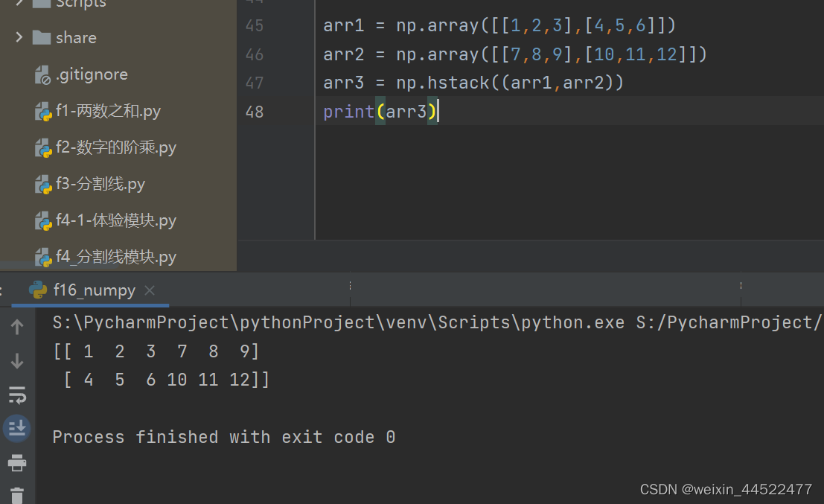Click the .gitignore file icon
Viewport: 824px width, 504px height.
click(x=42, y=74)
